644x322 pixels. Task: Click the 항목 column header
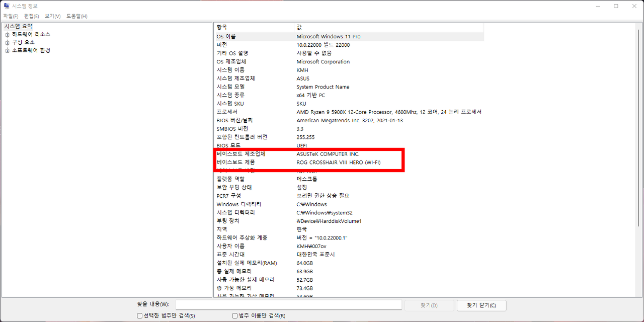(x=254, y=27)
